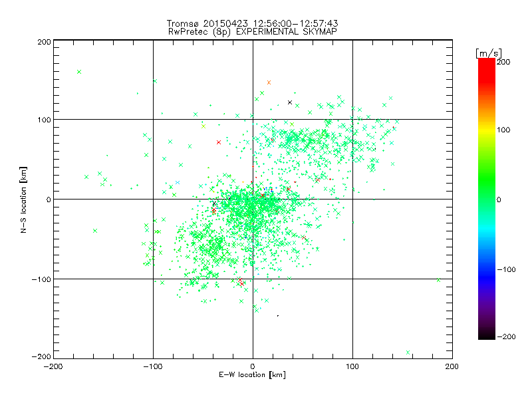The width and height of the screenshot is (532, 399).
Task: Click the isolated green X at far top-left
Action: click(79, 72)
